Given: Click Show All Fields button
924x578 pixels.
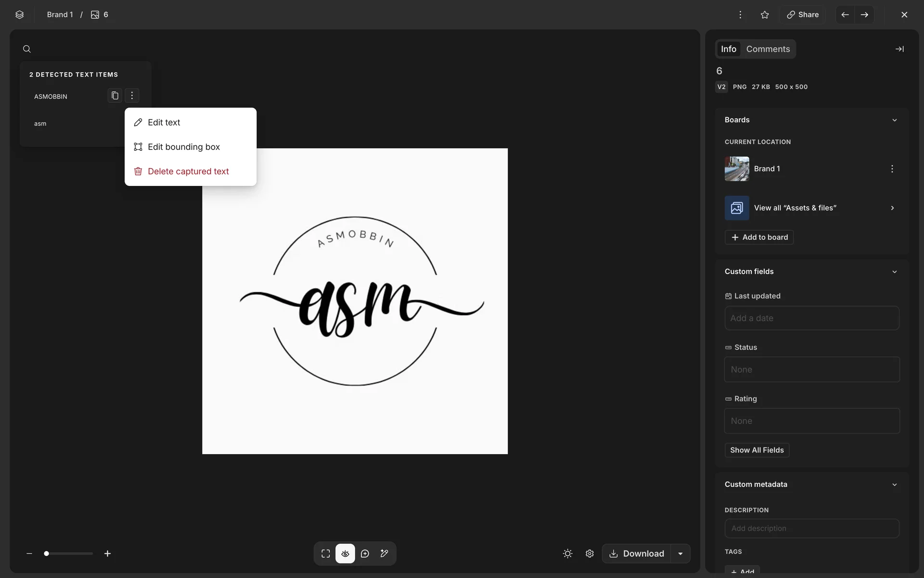Looking at the screenshot, I should (757, 450).
